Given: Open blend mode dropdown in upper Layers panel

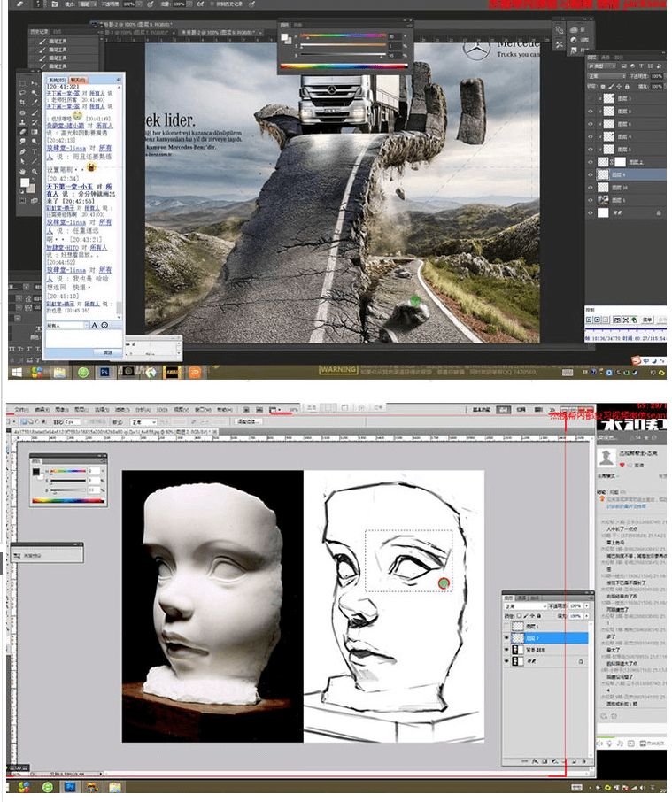Looking at the screenshot, I should coord(606,76).
